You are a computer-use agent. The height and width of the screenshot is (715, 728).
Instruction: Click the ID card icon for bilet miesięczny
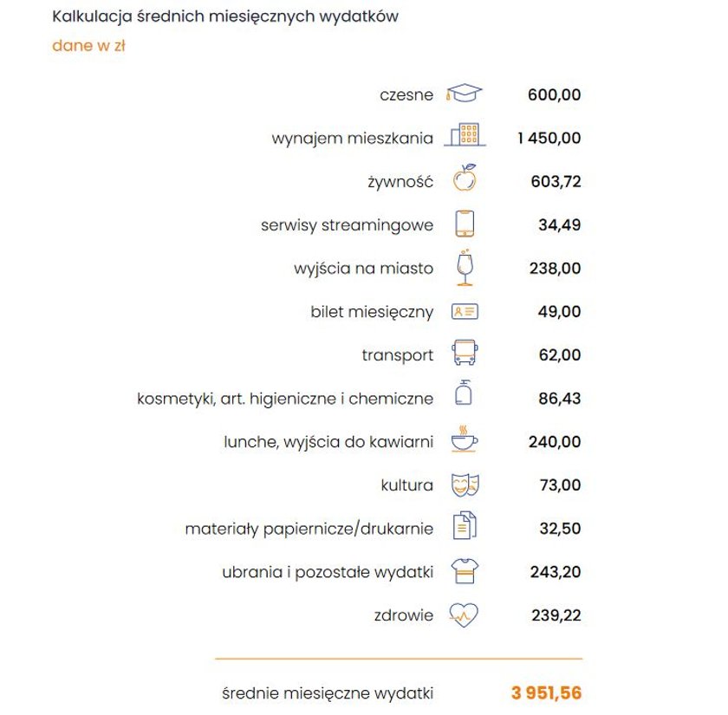coord(465,311)
